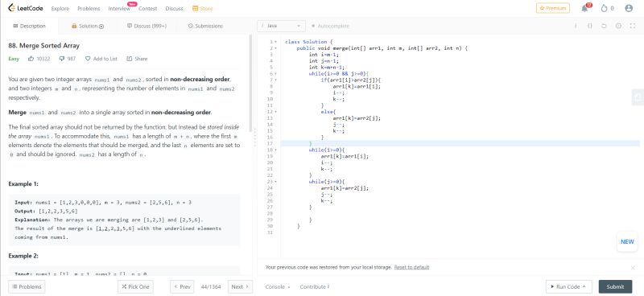644x296 pixels.
Task: Open editor settings gear icon
Action: coord(618,26)
